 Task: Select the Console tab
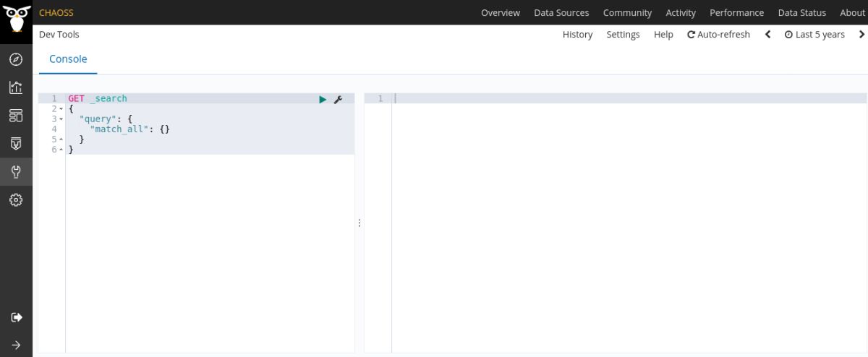[x=68, y=59]
